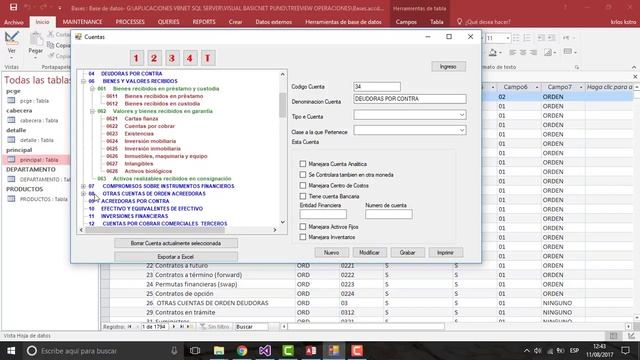The width and height of the screenshot is (640, 360).
Task: Click the Grabar button
Action: (407, 253)
